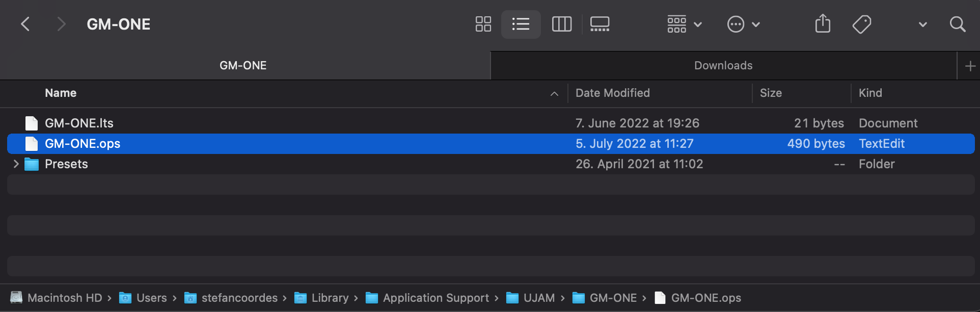Select the GM-ONE.ops file row

coord(491,143)
